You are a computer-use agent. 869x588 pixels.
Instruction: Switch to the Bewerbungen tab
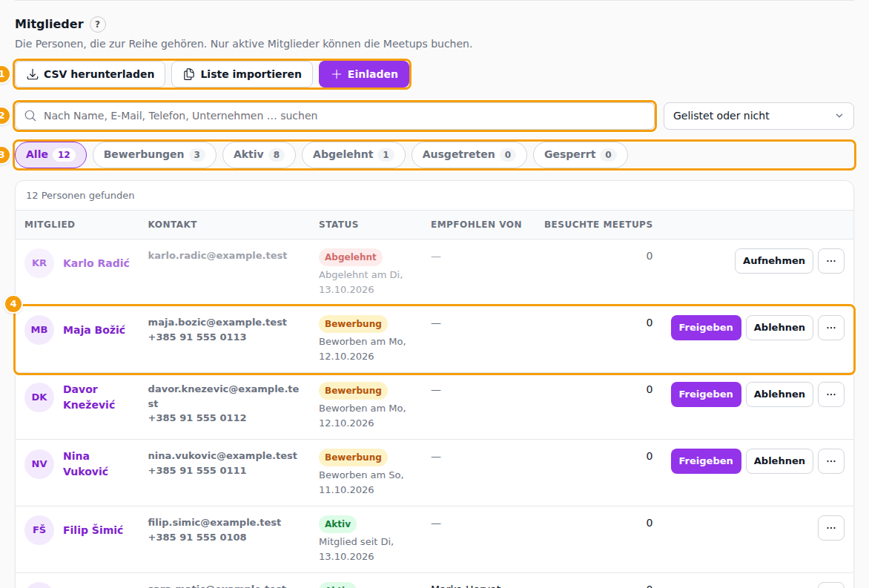(x=154, y=155)
